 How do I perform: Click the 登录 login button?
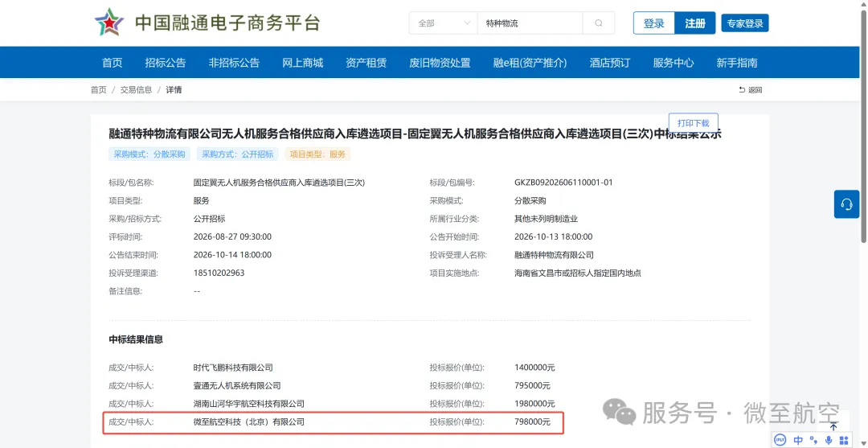tap(653, 23)
